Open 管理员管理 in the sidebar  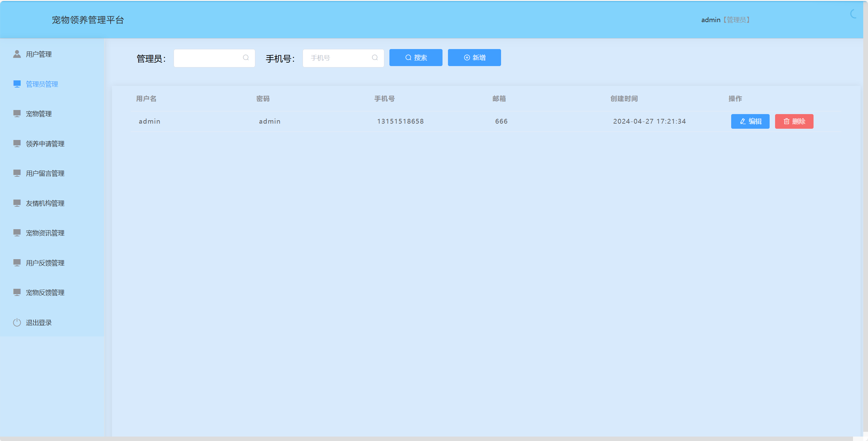[x=42, y=84]
